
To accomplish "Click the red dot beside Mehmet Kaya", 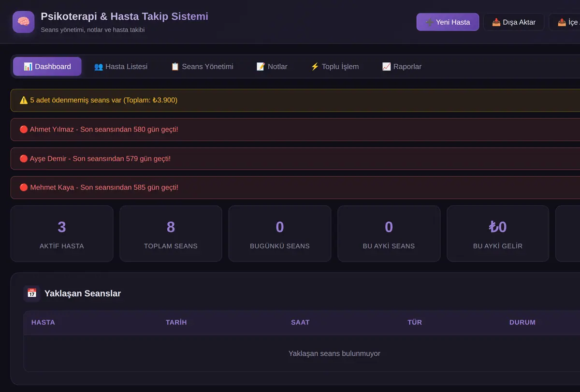I will (x=24, y=188).
